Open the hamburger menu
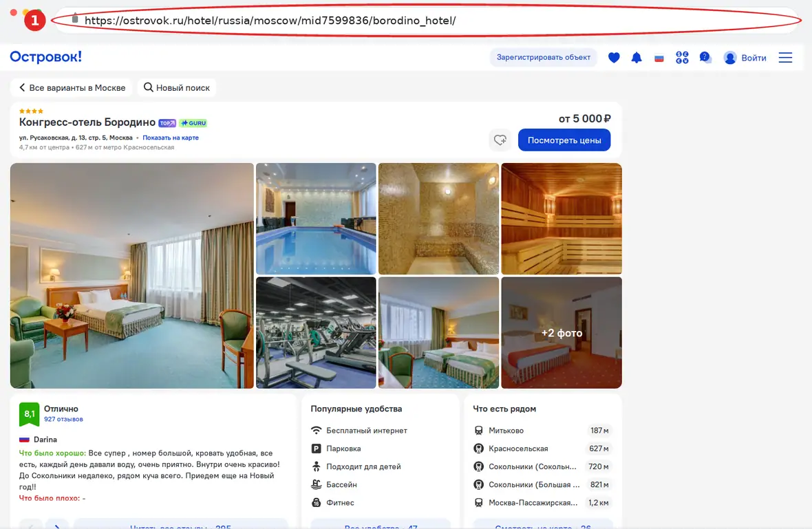The image size is (812, 529). [x=786, y=58]
